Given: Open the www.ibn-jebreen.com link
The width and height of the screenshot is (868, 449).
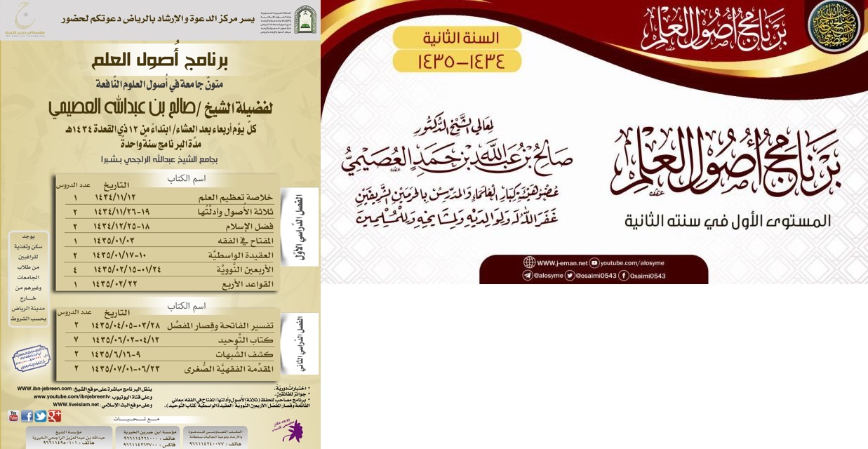Looking at the screenshot, I should pos(44,388).
